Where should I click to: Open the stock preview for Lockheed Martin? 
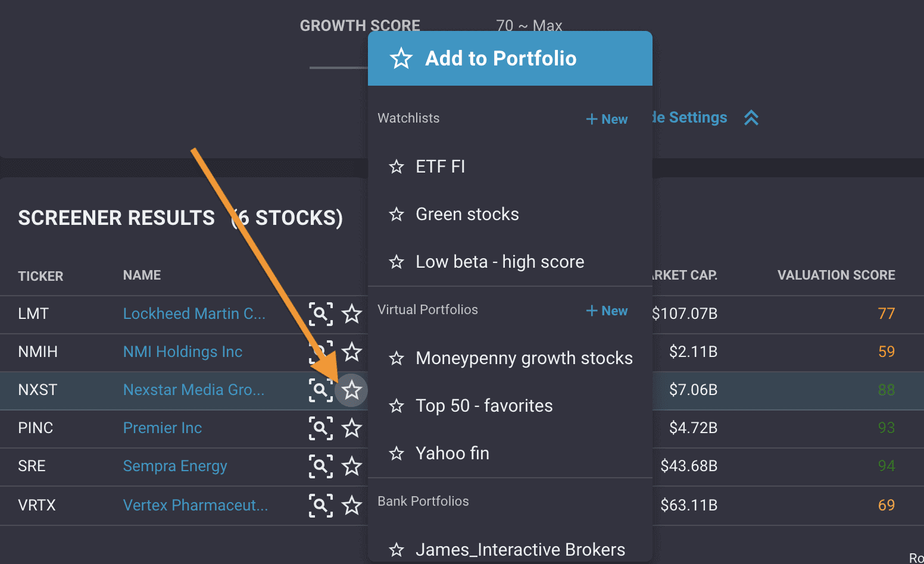[x=321, y=314]
